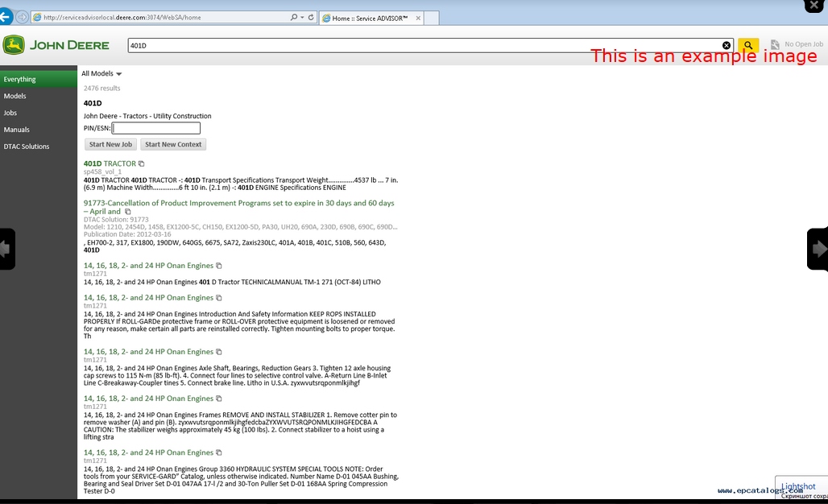Switch to Home :: Service ADVISOR tab
This screenshot has height=504, width=828.
click(371, 18)
